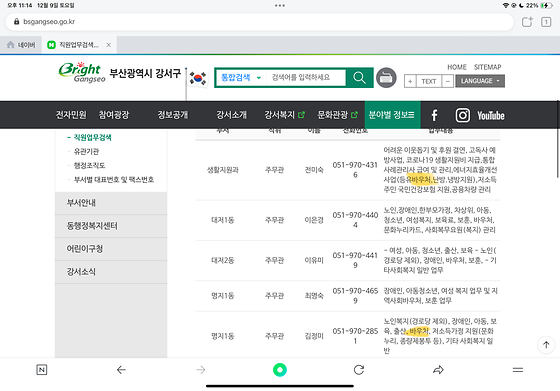Tap the three-dot multitasking menu at top
This screenshot has height=391, width=560.
[x=280, y=5]
